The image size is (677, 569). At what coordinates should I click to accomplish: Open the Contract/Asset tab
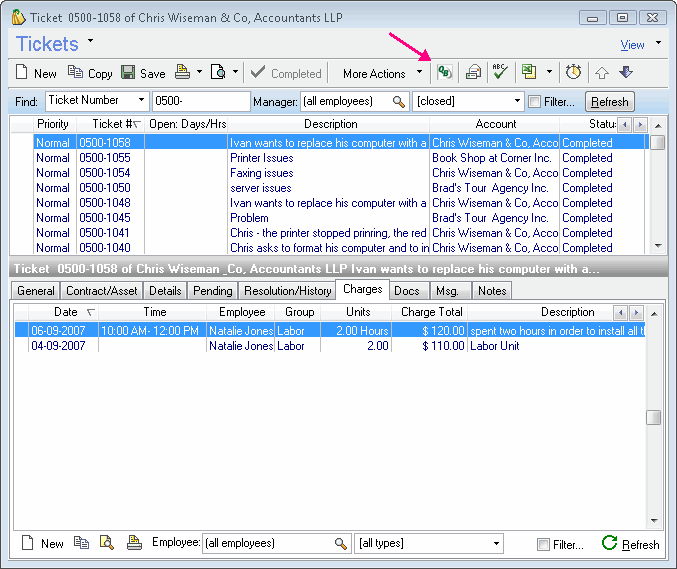[x=101, y=290]
